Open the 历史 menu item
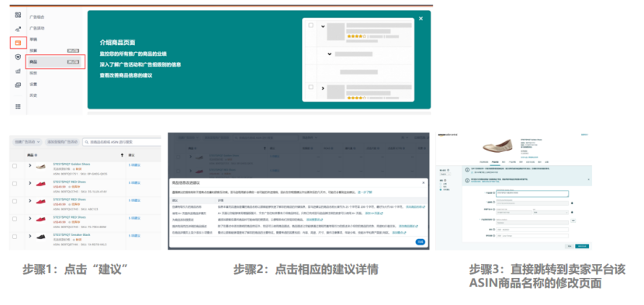The height and width of the screenshot is (305, 644). coord(33,95)
